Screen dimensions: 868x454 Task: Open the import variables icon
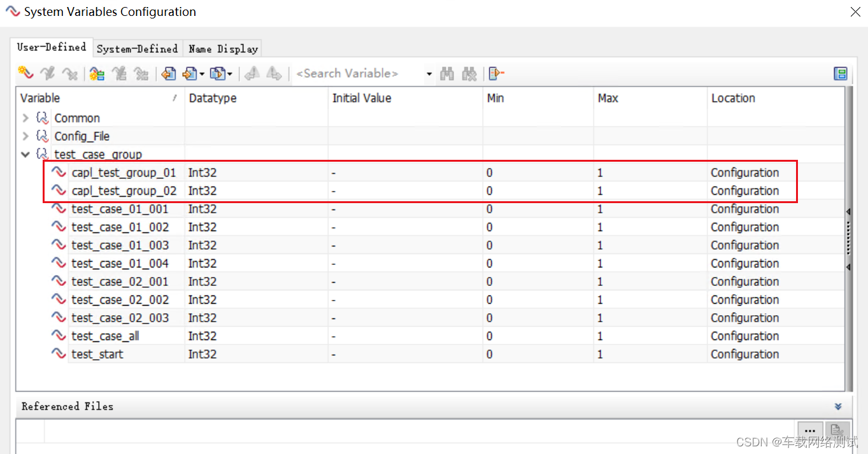(168, 73)
